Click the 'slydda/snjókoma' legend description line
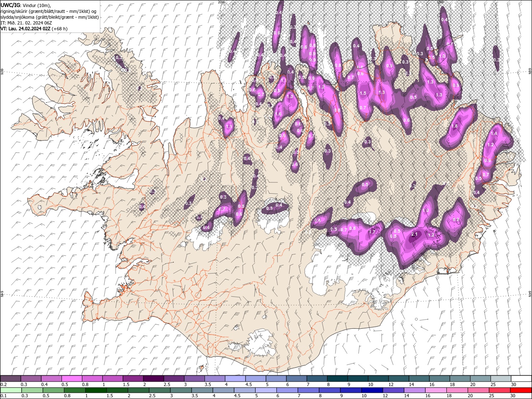Viewport: 532px width, 399px height. pyautogui.click(x=49, y=17)
